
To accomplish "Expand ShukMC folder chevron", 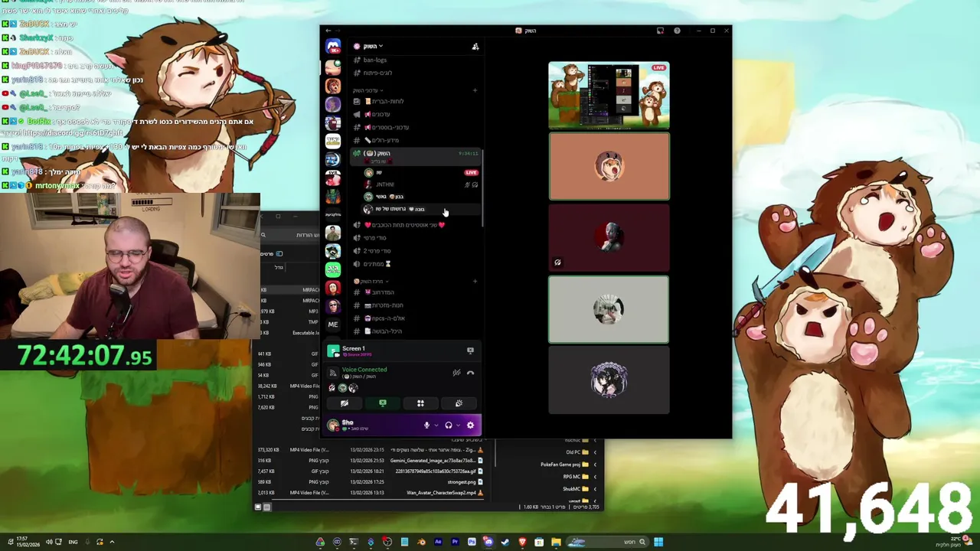I will coord(595,489).
